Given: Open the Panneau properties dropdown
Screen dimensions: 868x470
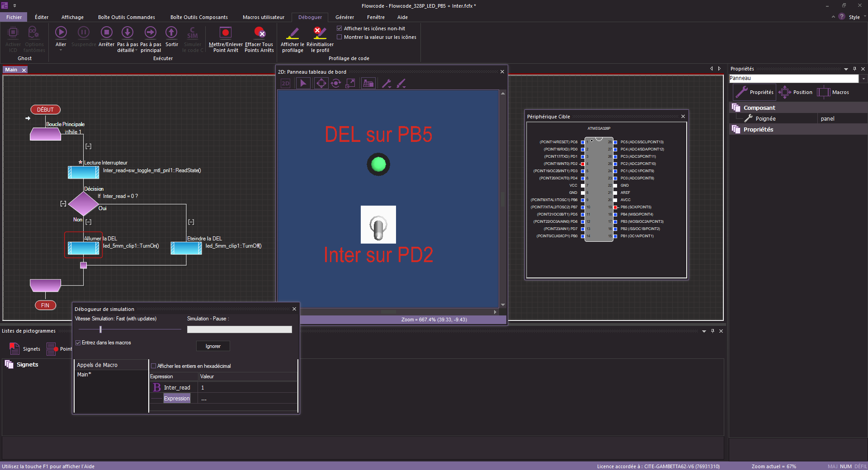Looking at the screenshot, I should pyautogui.click(x=863, y=79).
